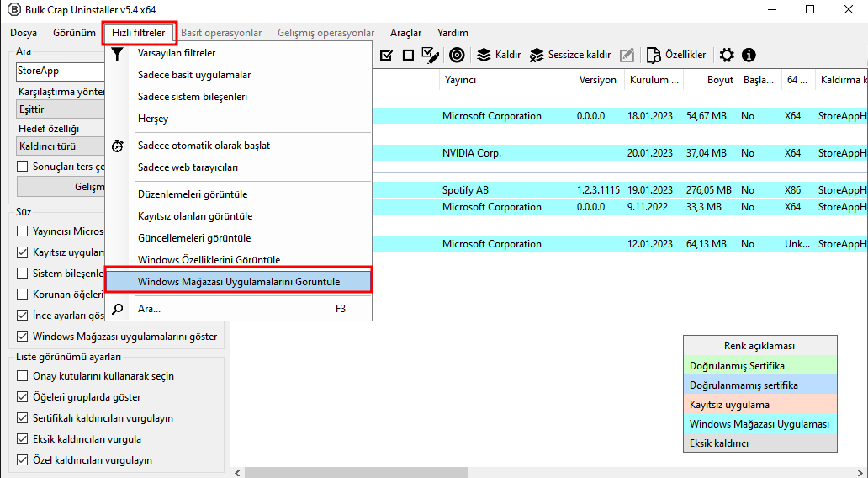Screen dimensions: 868x478
Task: Click Doğrulanmış Sertifika green legend entry
Action: [x=760, y=365]
